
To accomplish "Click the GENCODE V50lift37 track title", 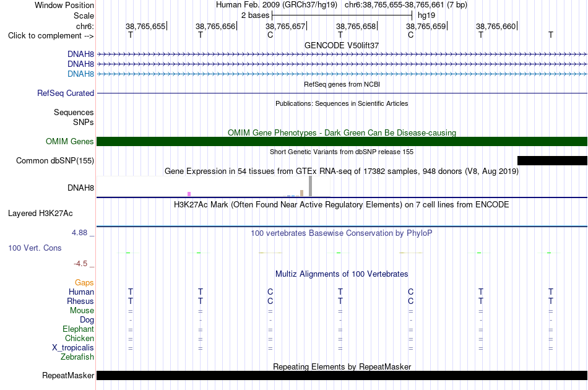I will click(342, 45).
